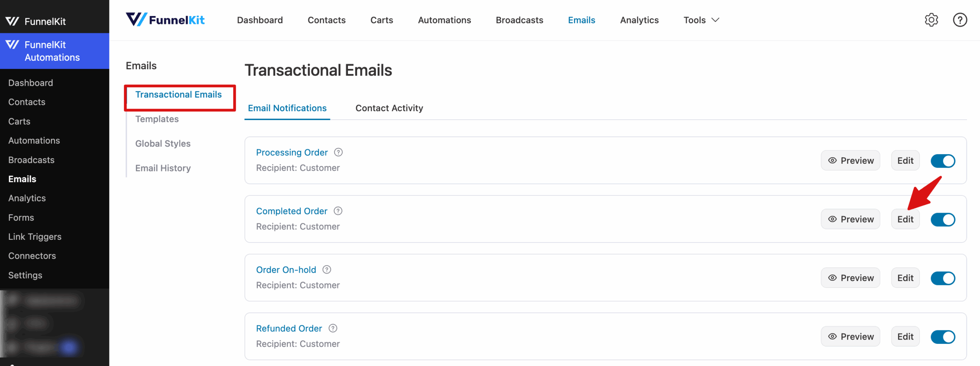Image resolution: width=980 pixels, height=366 pixels.
Task: Open the Processing Order link
Action: click(x=292, y=152)
